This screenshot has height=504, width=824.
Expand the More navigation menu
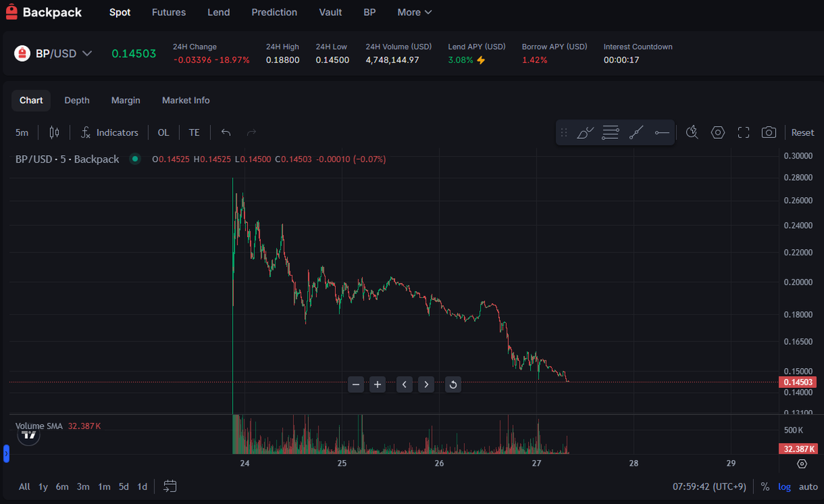point(415,12)
